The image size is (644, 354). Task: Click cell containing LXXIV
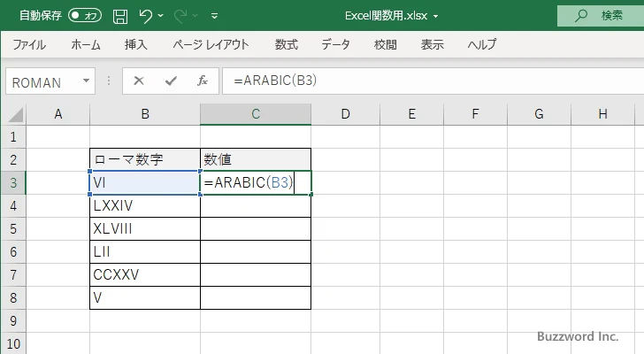(145, 205)
